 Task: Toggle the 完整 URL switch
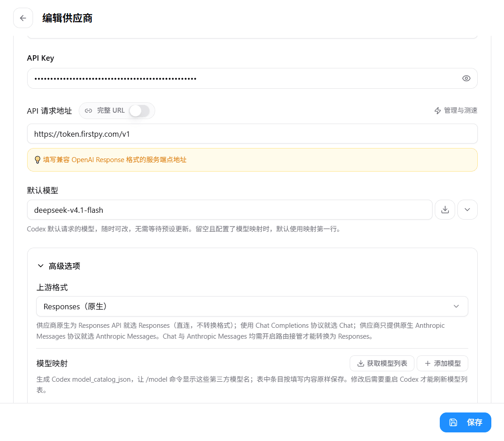139,110
